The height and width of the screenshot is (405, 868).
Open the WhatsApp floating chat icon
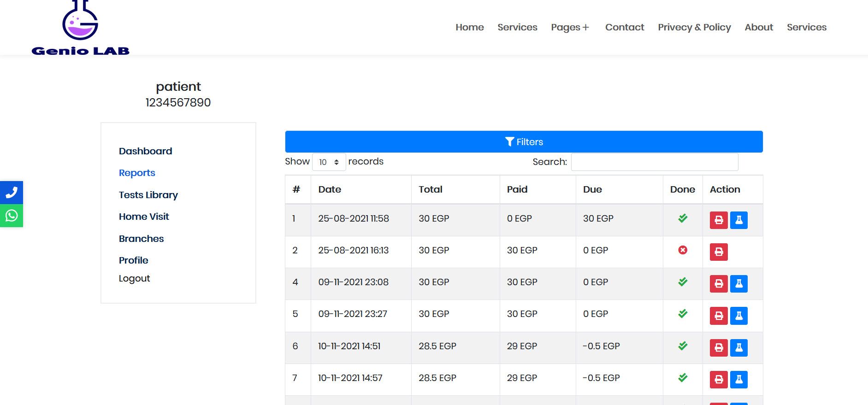tap(12, 216)
